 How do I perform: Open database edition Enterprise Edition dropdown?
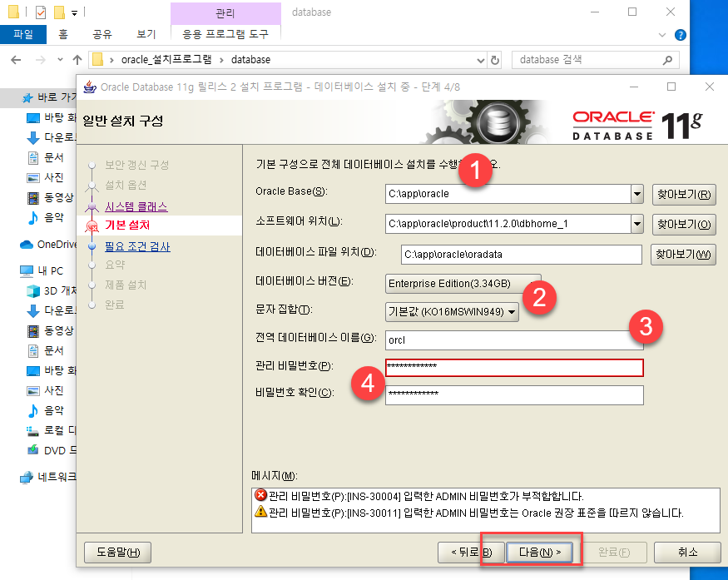(463, 283)
